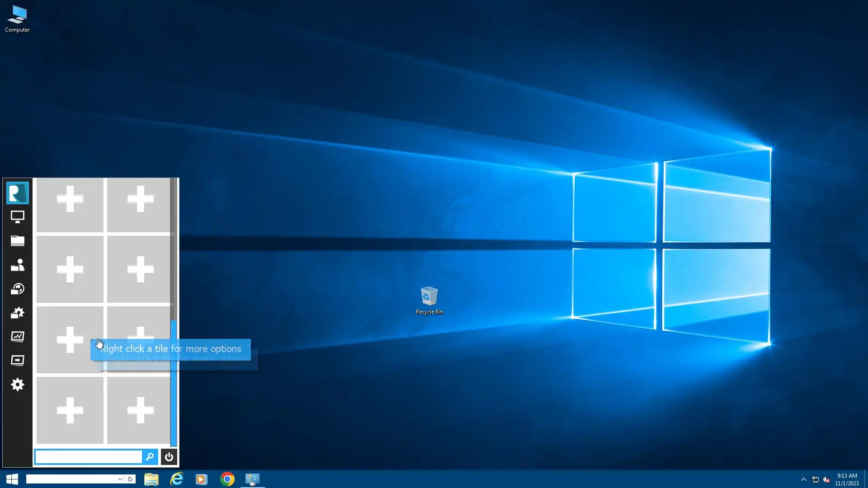
Task: Add a tile in the top-left empty slot
Action: [x=70, y=199]
